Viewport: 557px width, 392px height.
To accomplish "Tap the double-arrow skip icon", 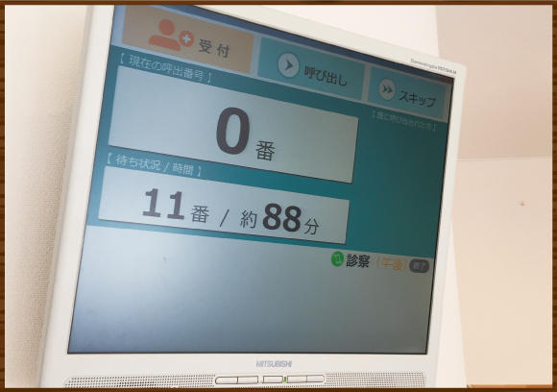I will 387,89.
